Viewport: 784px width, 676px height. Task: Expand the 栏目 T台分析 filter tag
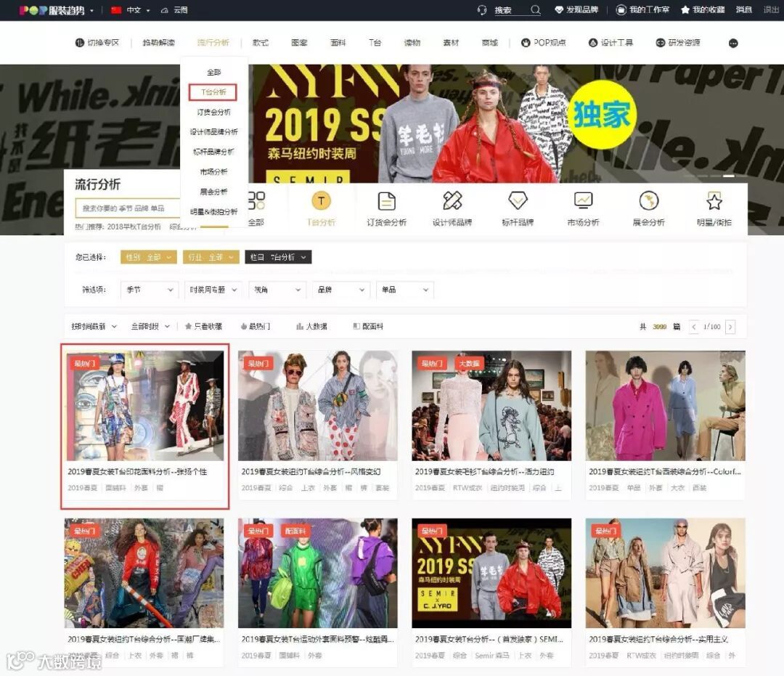coord(278,257)
